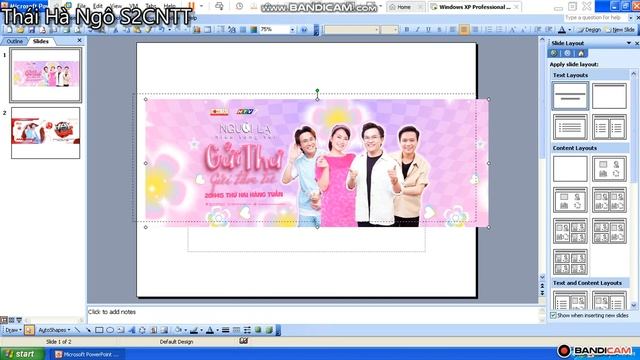
Task: Select the Line drawing tool
Action: click(78, 330)
